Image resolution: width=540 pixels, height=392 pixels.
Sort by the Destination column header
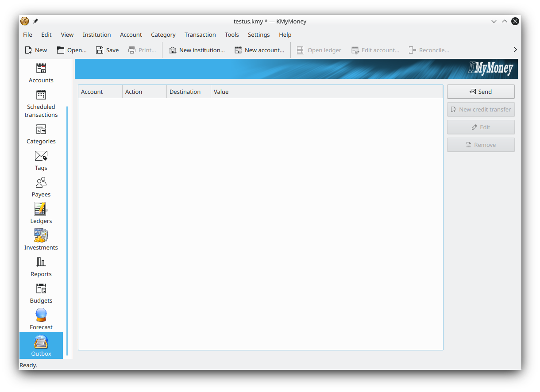(x=185, y=92)
